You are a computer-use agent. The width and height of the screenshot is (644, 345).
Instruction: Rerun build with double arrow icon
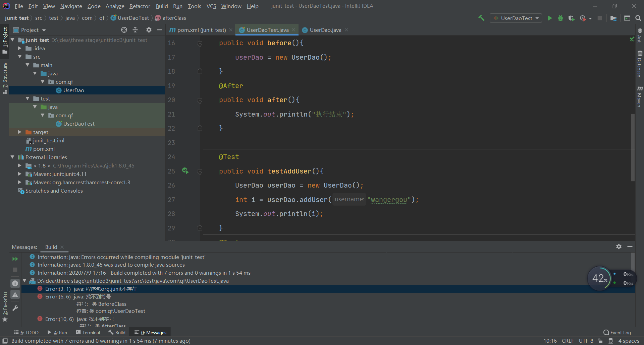point(15,259)
